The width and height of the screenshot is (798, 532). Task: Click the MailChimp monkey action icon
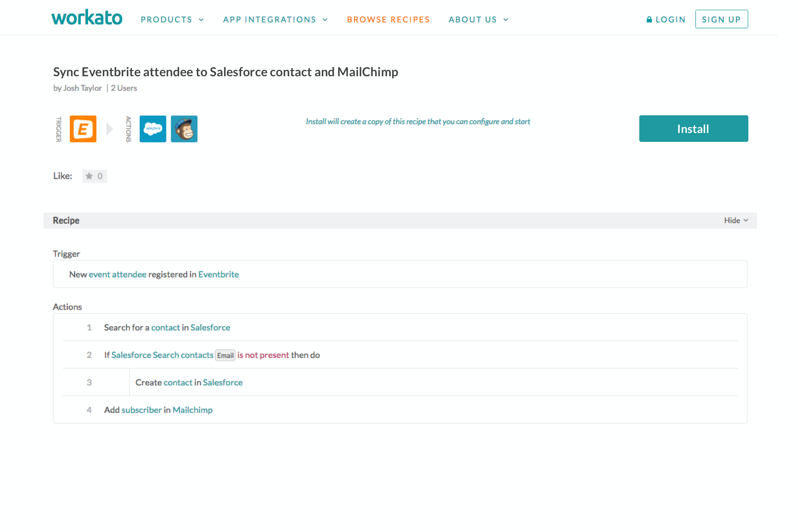[x=184, y=129]
